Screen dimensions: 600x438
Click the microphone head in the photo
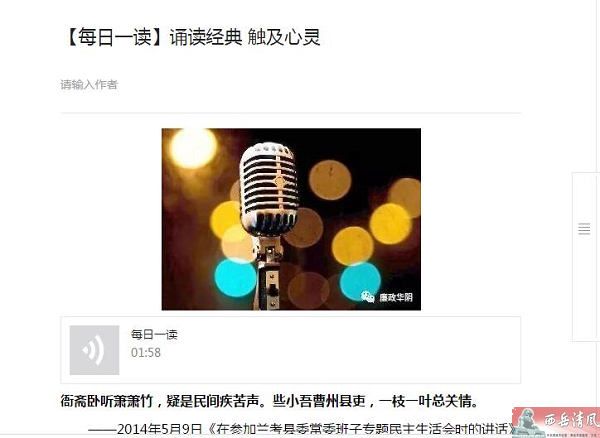tap(269, 189)
